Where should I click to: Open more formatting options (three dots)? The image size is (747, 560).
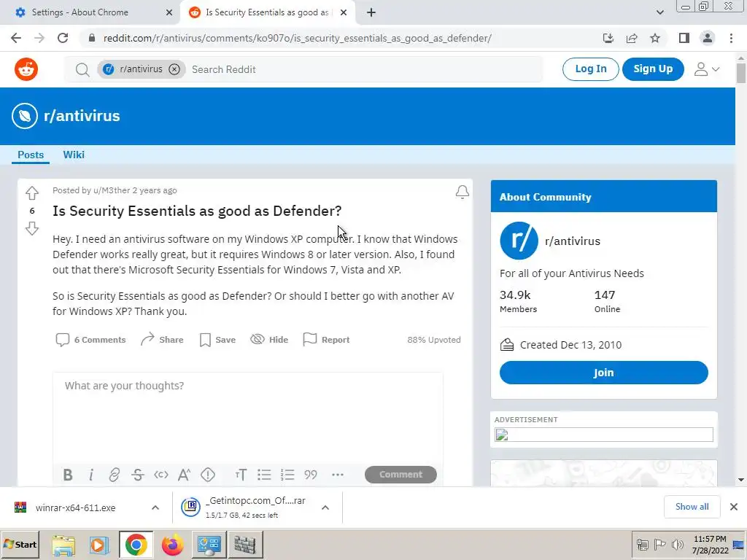(337, 475)
